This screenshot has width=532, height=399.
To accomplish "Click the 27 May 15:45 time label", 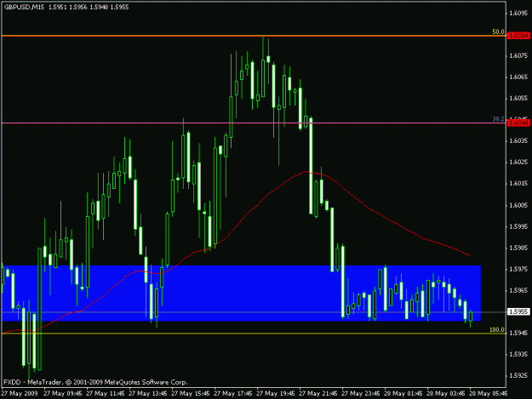I will (191, 393).
